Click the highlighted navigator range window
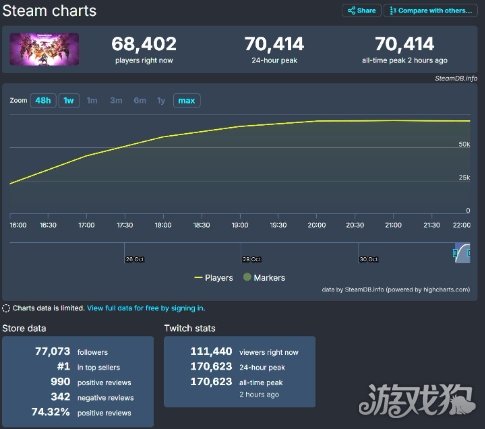485x429 pixels. [x=462, y=253]
